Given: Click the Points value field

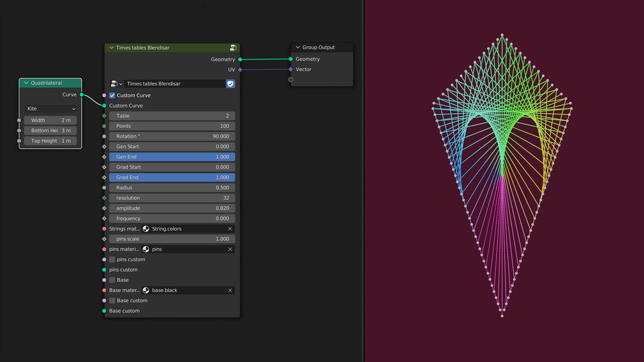Looking at the screenshot, I should [x=172, y=126].
